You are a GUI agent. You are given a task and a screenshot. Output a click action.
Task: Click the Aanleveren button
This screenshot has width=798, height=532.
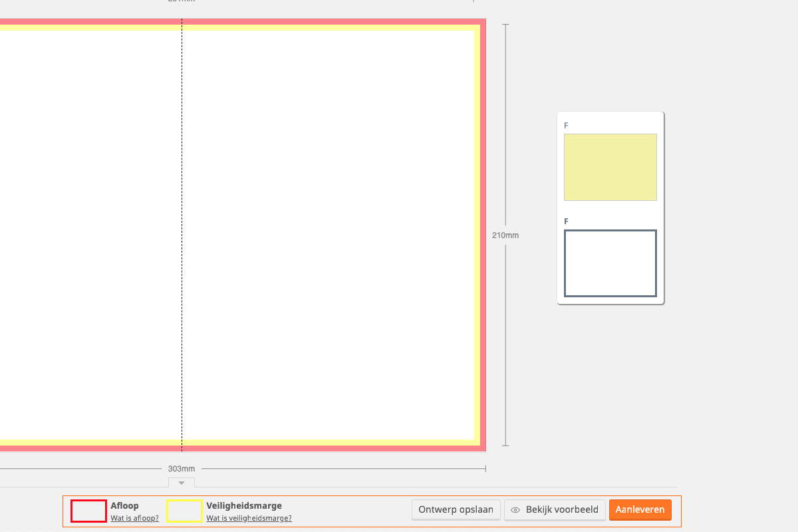pos(640,510)
